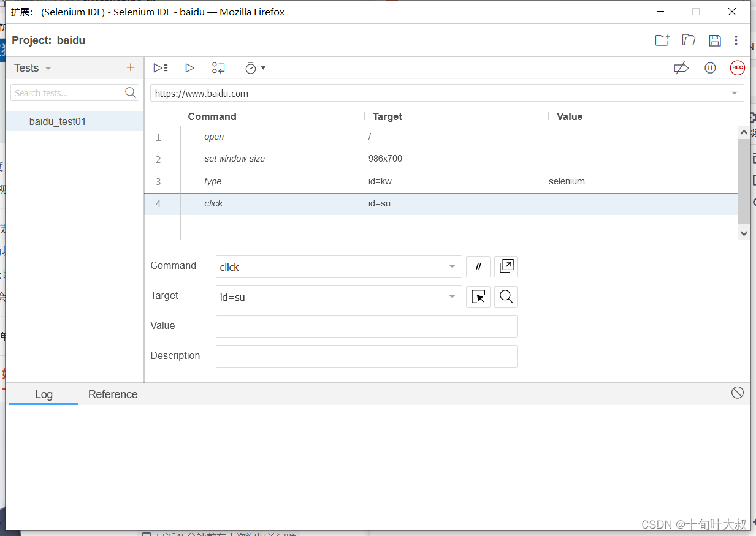Select the set window size command row
The image size is (756, 536).
coord(441,159)
